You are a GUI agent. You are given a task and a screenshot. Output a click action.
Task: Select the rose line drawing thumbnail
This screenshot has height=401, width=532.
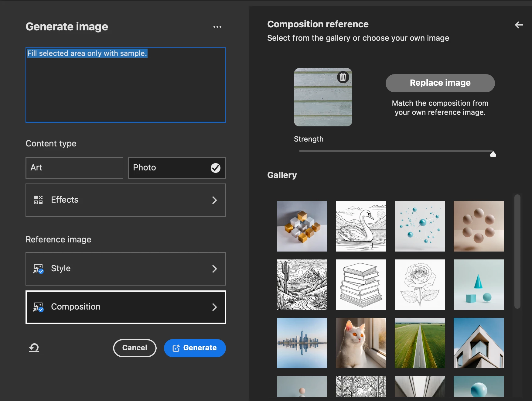click(x=420, y=285)
